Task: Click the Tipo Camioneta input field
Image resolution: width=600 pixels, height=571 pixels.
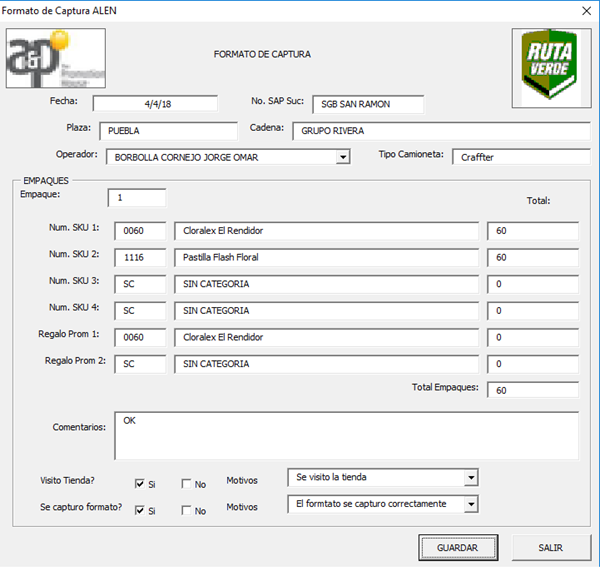Action: pyautogui.click(x=520, y=157)
